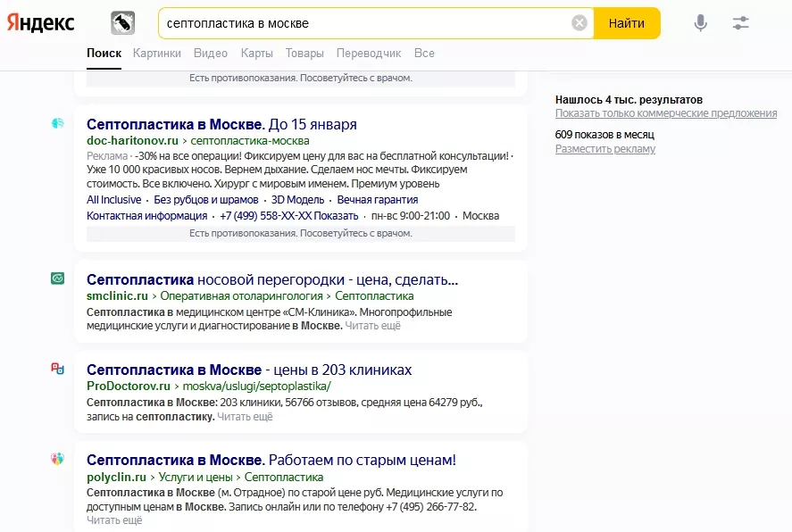Open the Разместить рекламу link
Image resolution: width=792 pixels, height=532 pixels.
coord(604,149)
